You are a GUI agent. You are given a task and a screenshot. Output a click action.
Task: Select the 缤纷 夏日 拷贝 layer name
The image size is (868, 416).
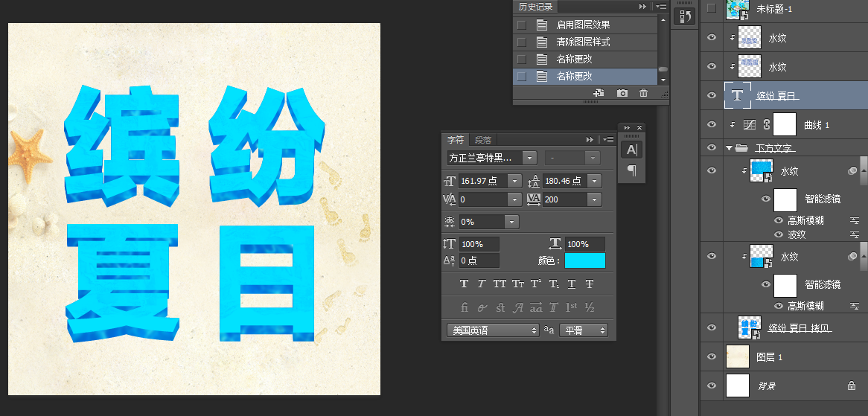point(800,328)
